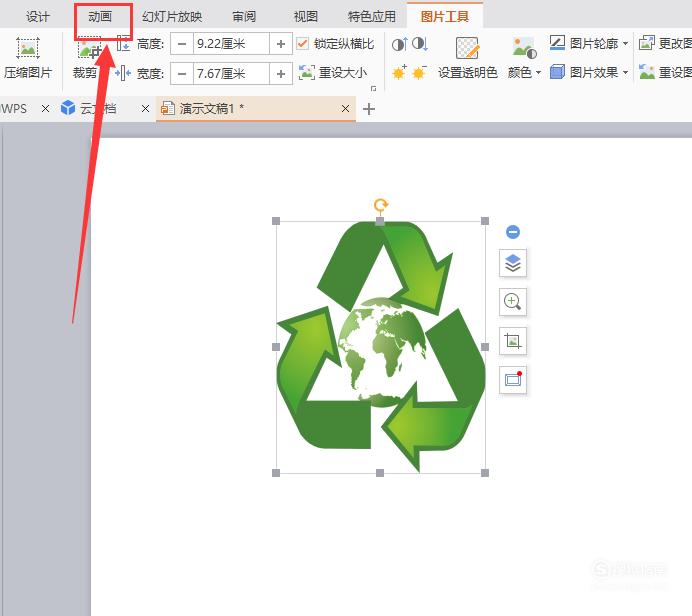Edit the 高度 9.22厘米 field
The width and height of the screenshot is (692, 616).
231,44
